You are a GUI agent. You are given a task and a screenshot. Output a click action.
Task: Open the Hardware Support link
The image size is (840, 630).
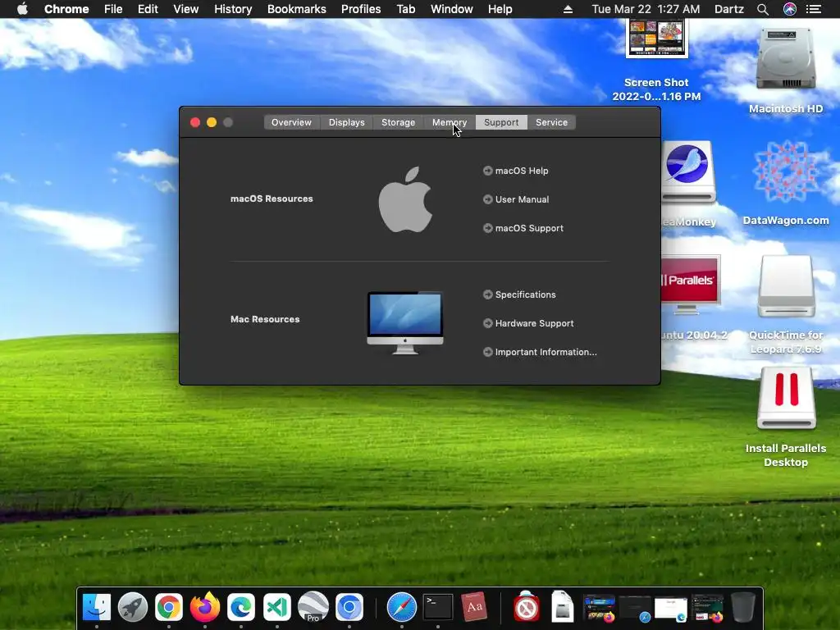[528, 323]
